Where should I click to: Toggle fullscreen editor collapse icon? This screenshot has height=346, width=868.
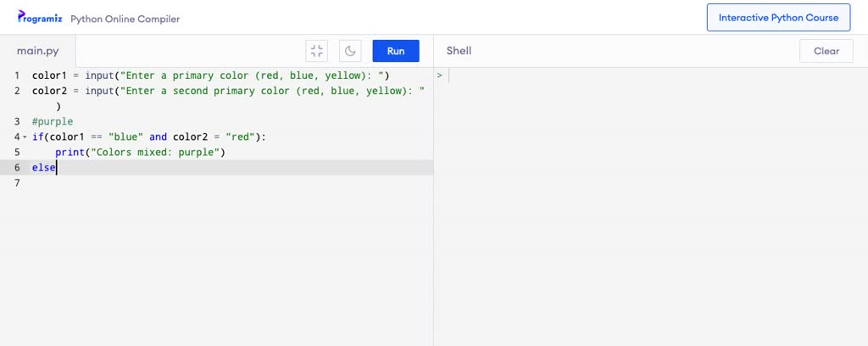(x=317, y=51)
